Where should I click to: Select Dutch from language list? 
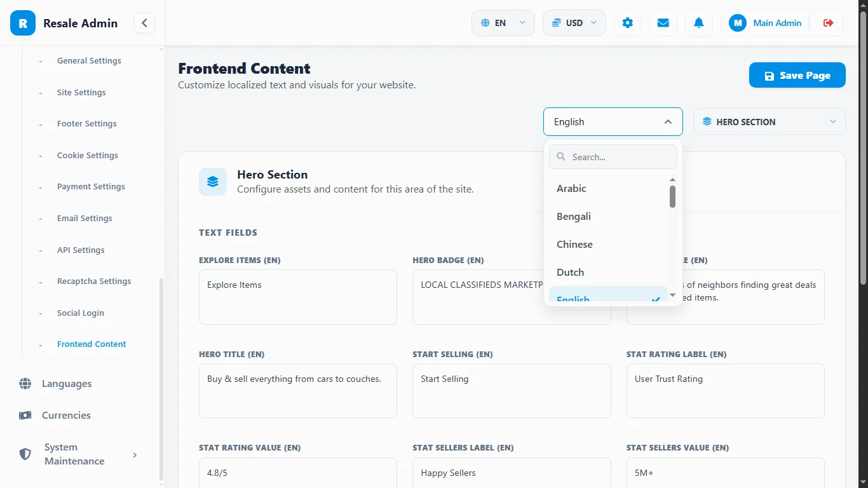point(608,272)
